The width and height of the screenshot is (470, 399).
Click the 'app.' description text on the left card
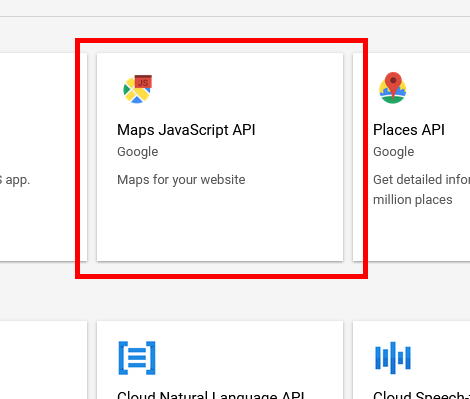pos(15,180)
